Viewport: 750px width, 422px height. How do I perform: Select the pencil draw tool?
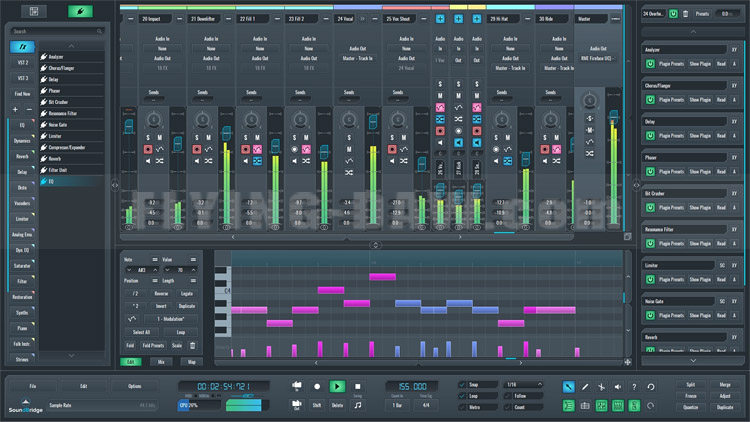point(585,387)
